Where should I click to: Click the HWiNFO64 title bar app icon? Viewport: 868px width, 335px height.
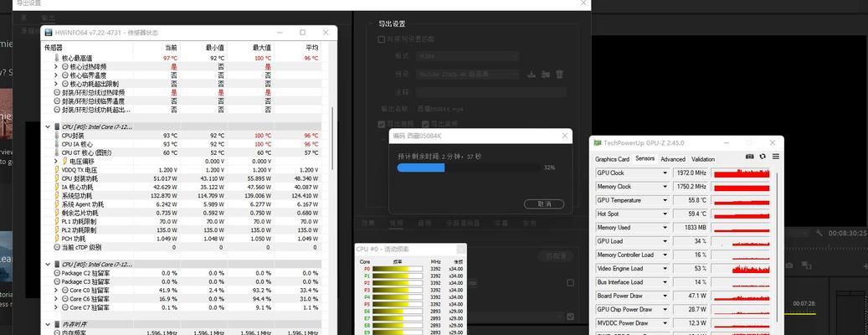[49, 33]
